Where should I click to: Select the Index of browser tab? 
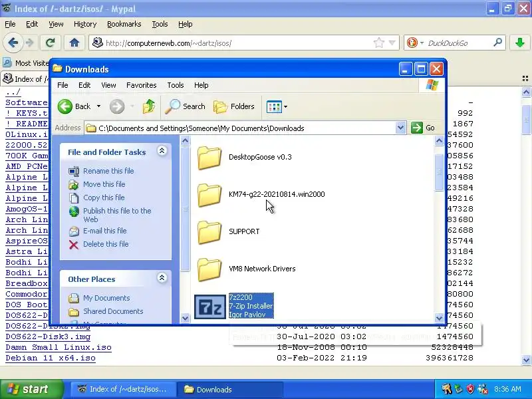coord(25,78)
